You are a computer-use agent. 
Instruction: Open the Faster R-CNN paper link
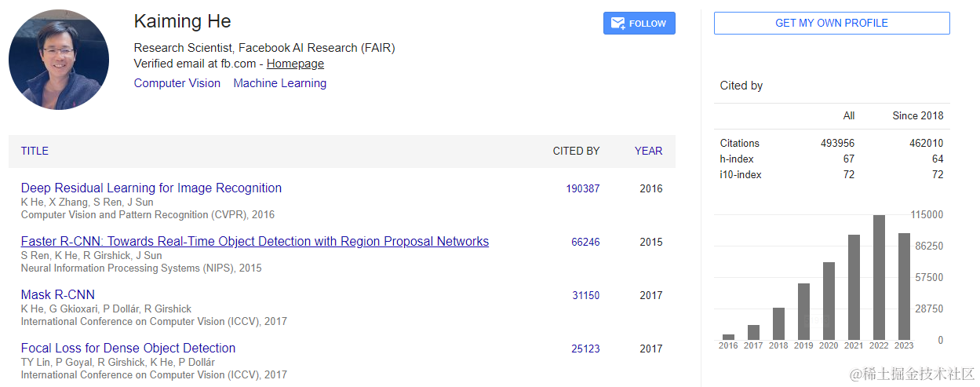[x=254, y=242]
